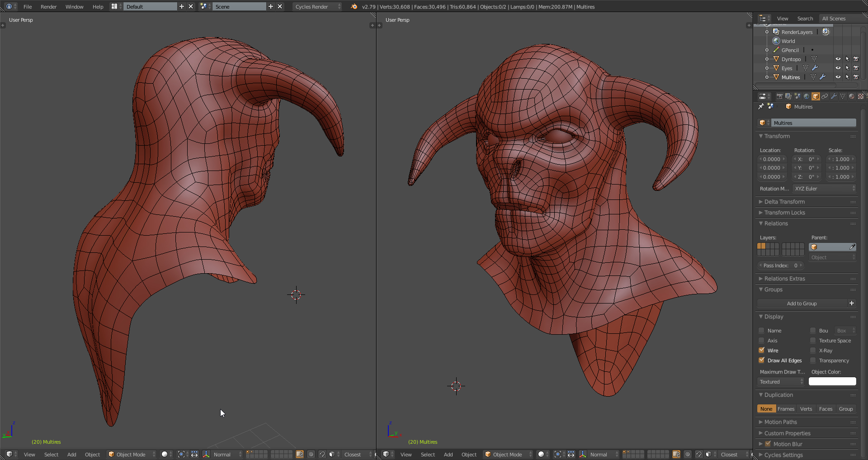Select the Verts duplication tab

pyautogui.click(x=806, y=409)
